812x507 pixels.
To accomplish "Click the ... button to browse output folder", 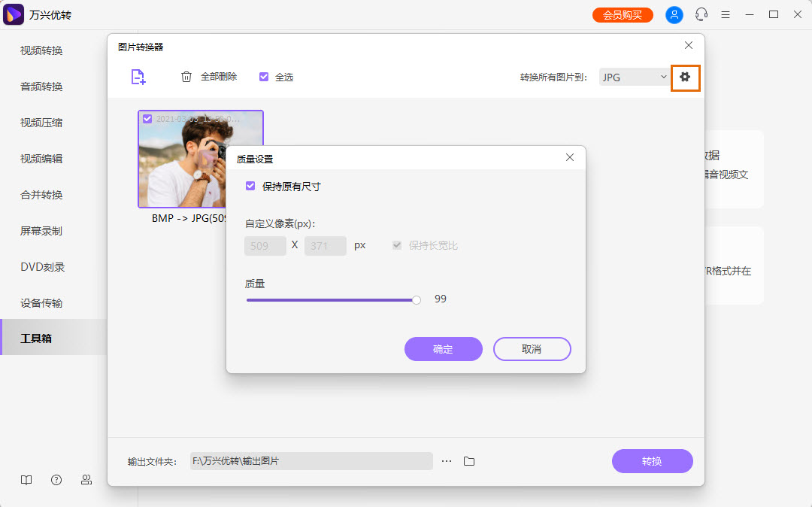I will coord(447,461).
